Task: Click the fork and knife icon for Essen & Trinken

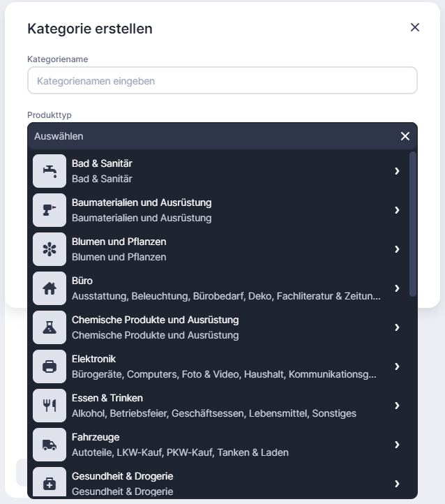Action: (x=50, y=406)
